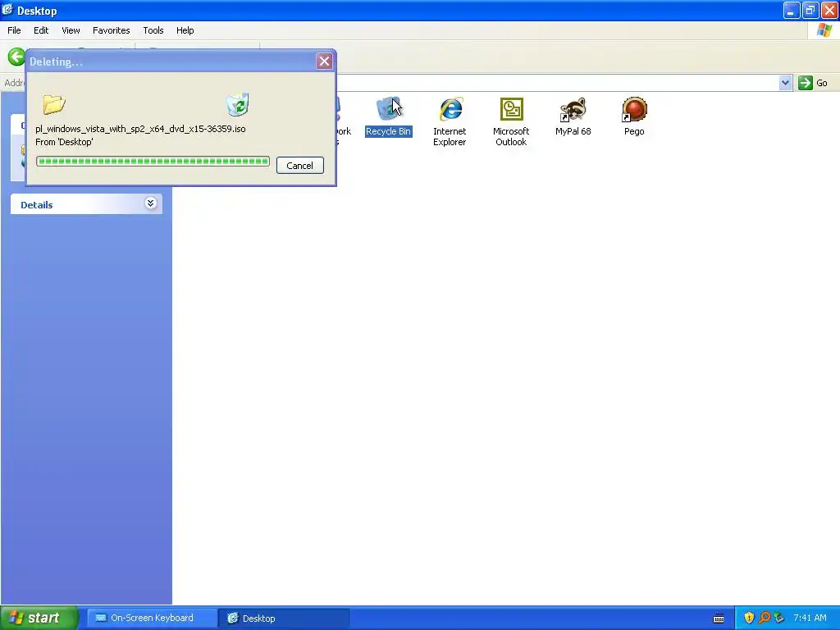Click the Windows flag logo in menu bar
The width and height of the screenshot is (840, 630).
(x=824, y=30)
